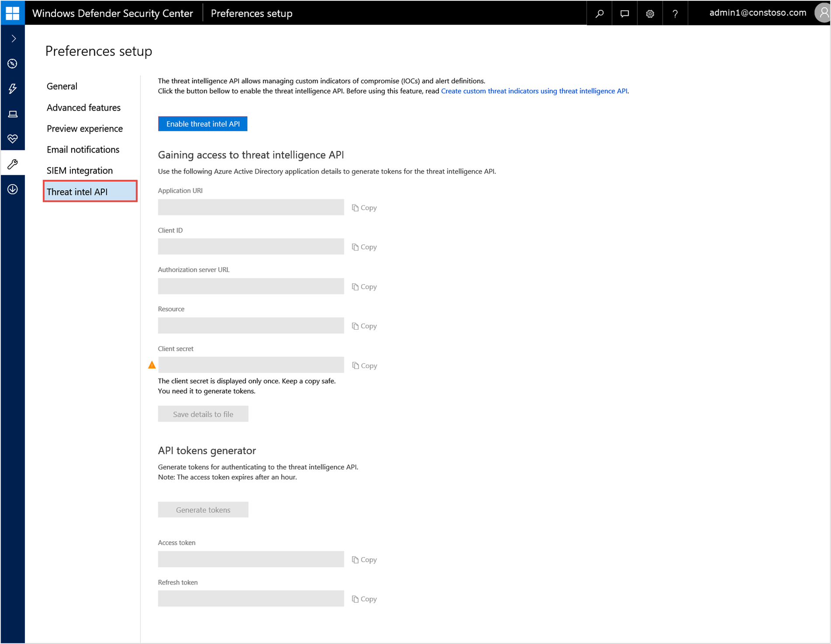Open the dashboard gauge icon in sidebar
Viewport: 831px width, 644px height.
point(13,64)
